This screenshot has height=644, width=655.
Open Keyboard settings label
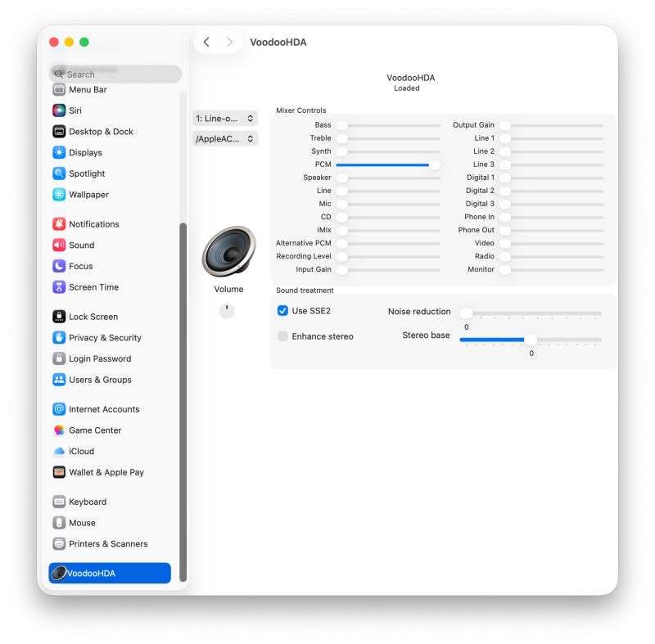88,502
